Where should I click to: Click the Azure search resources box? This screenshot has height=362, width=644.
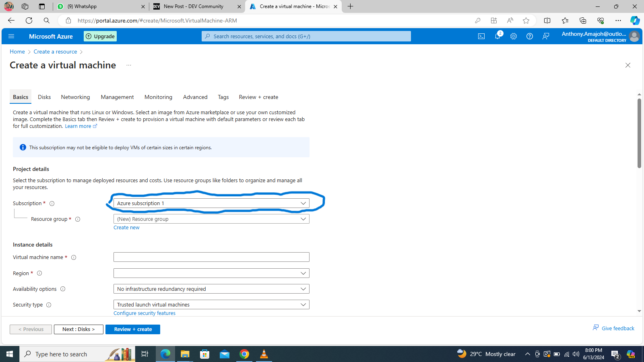pos(306,36)
